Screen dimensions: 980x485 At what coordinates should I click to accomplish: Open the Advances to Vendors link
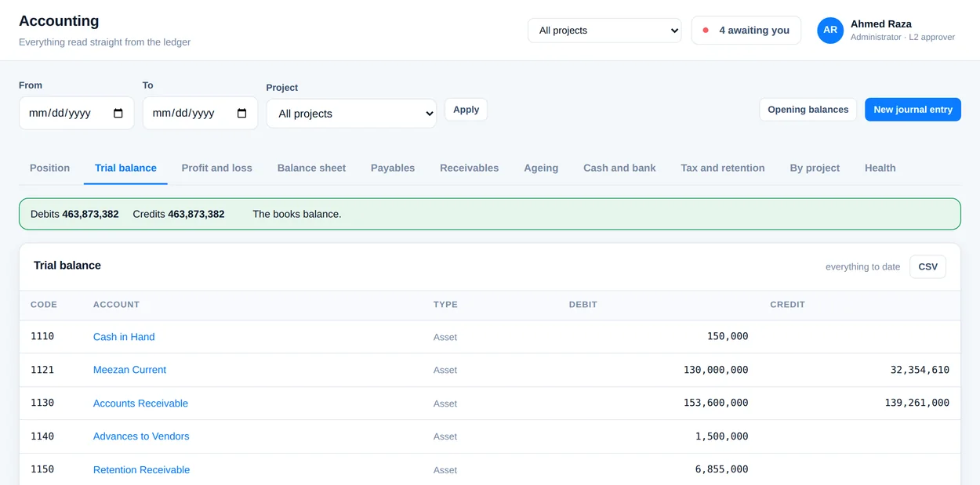click(141, 436)
